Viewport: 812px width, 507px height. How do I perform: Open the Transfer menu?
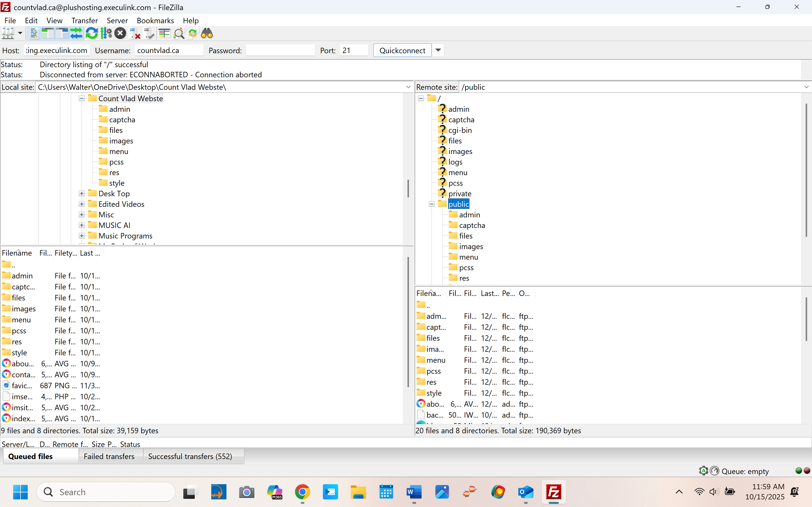[84, 20]
